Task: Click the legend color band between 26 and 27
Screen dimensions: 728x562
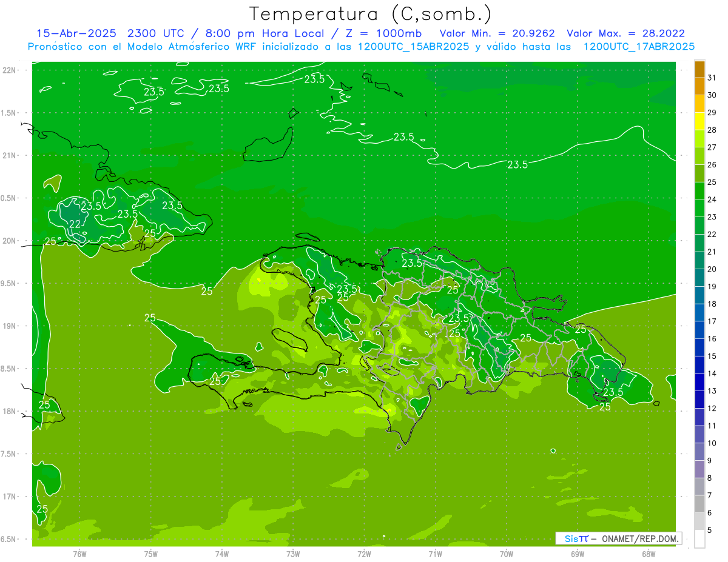Action: (x=699, y=156)
